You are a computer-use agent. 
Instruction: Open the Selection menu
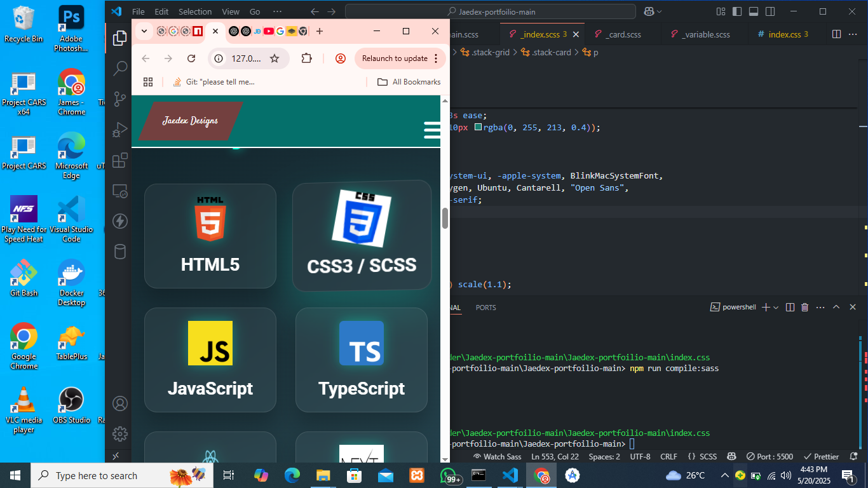pyautogui.click(x=195, y=11)
